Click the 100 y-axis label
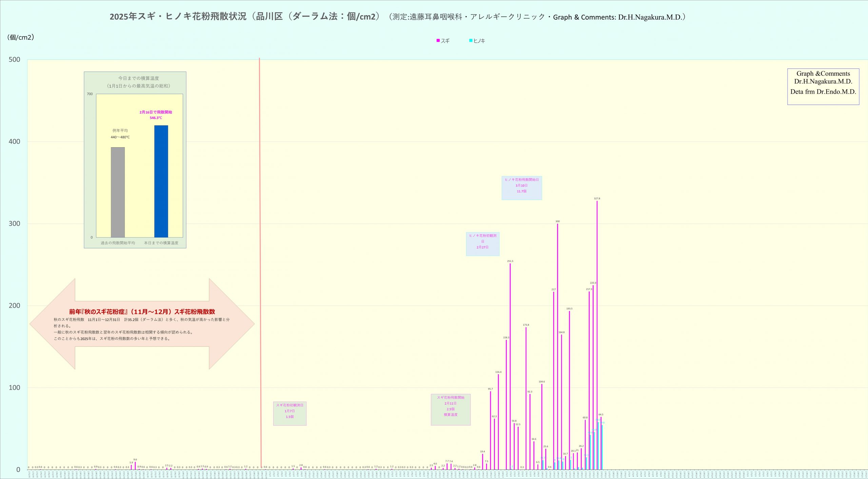 point(14,387)
